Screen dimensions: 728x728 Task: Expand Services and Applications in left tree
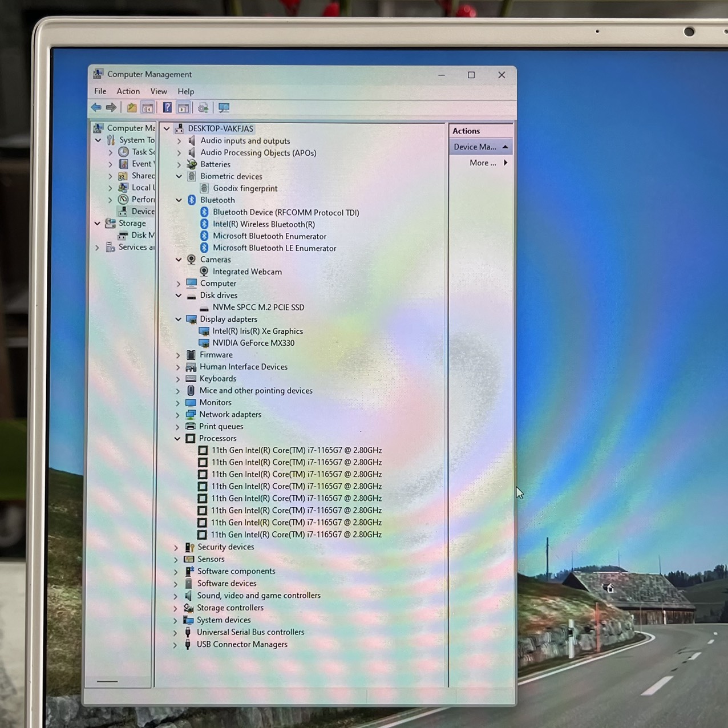click(x=97, y=248)
